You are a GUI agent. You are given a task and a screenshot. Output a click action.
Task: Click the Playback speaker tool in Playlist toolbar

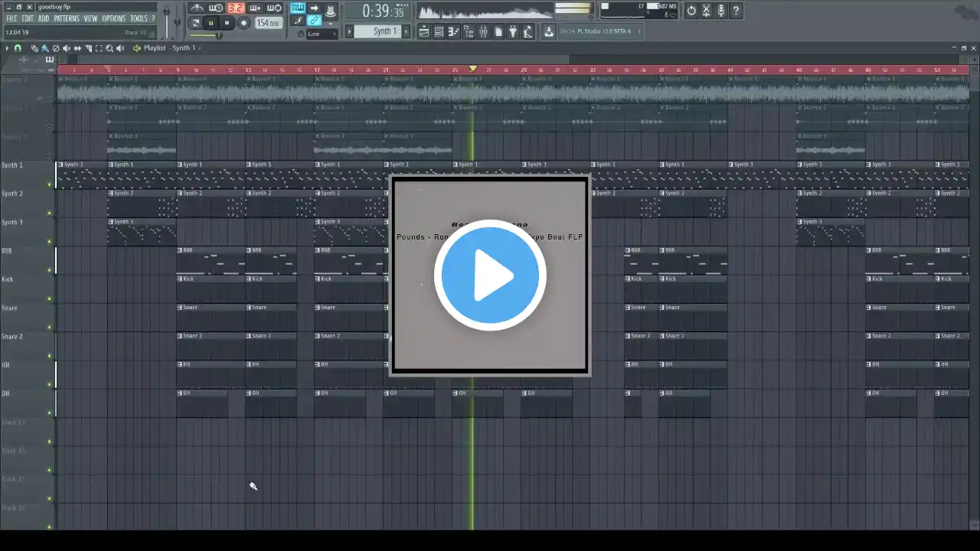(x=120, y=48)
